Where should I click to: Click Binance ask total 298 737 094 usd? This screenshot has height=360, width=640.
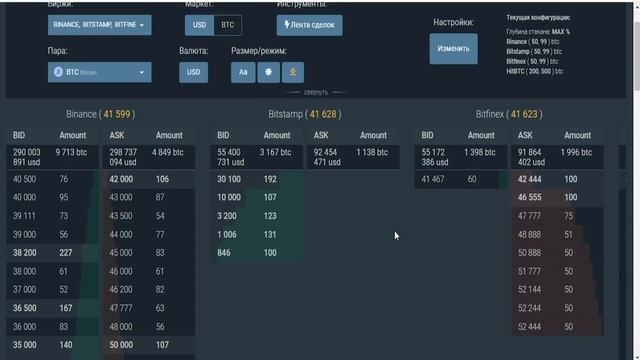pos(123,157)
